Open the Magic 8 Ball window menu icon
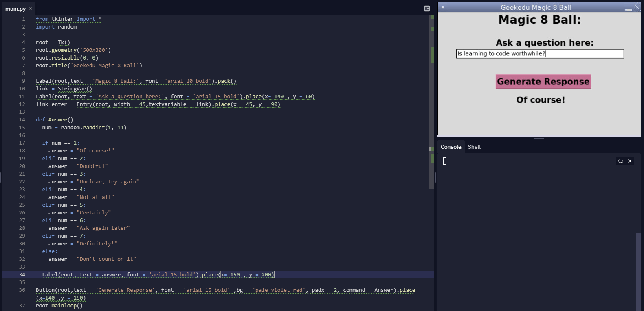Viewport: 644px width, 311px height. tap(443, 7)
